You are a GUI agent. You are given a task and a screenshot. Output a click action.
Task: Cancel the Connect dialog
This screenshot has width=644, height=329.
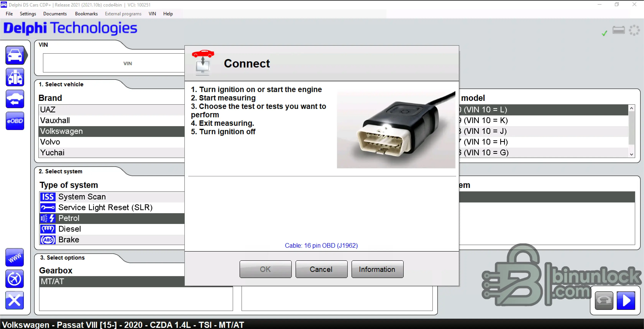pyautogui.click(x=321, y=269)
